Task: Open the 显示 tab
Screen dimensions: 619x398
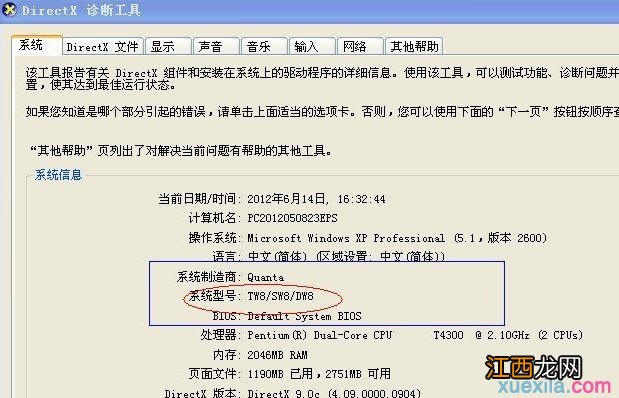Action: pyautogui.click(x=168, y=47)
